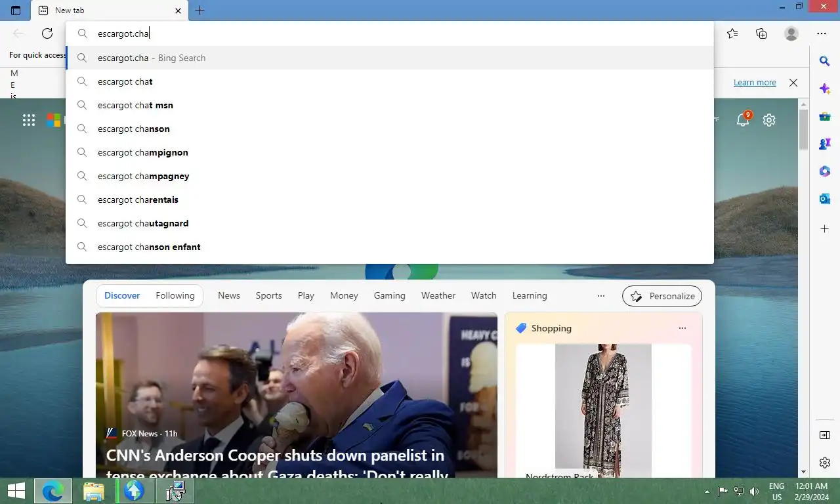Screen dimensions: 840x504
Task: Open the Sports feed tab
Action: click(x=269, y=296)
